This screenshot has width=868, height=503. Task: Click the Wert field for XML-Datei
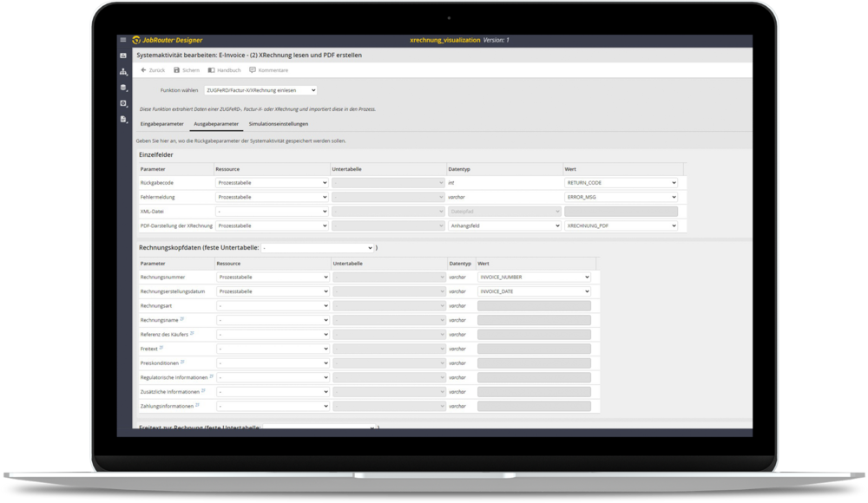[x=621, y=212]
